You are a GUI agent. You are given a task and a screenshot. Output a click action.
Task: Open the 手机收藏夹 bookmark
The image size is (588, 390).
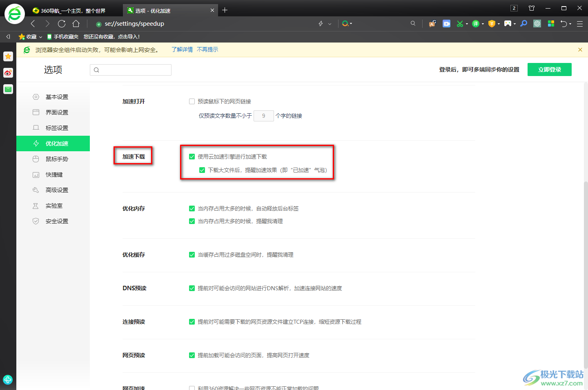pos(63,37)
